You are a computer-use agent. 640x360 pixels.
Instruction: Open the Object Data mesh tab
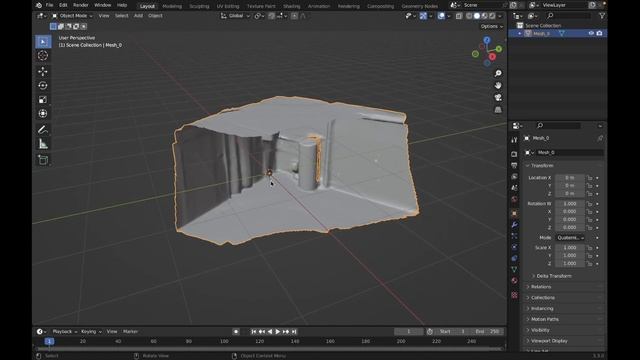pyautogui.click(x=514, y=269)
